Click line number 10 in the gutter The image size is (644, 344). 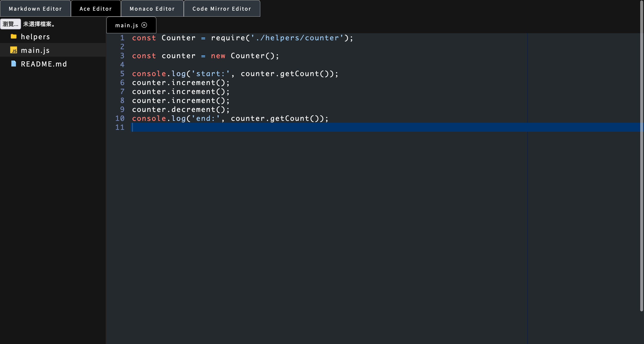click(x=120, y=118)
